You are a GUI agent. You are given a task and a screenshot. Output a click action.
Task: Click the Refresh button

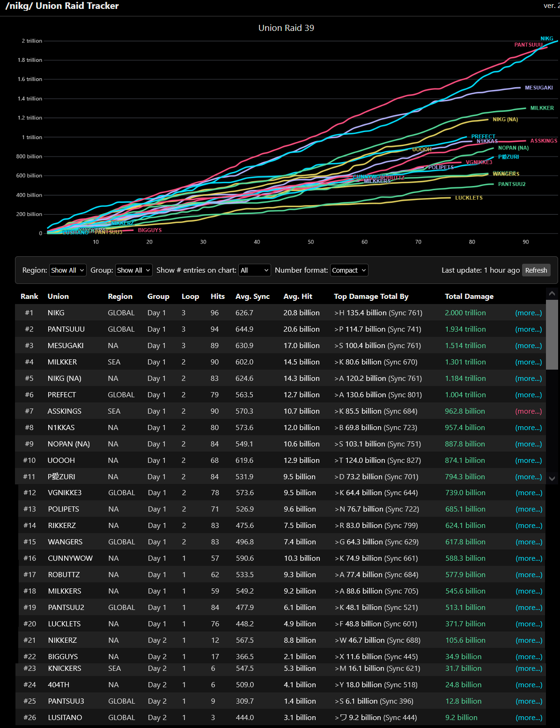coord(536,270)
